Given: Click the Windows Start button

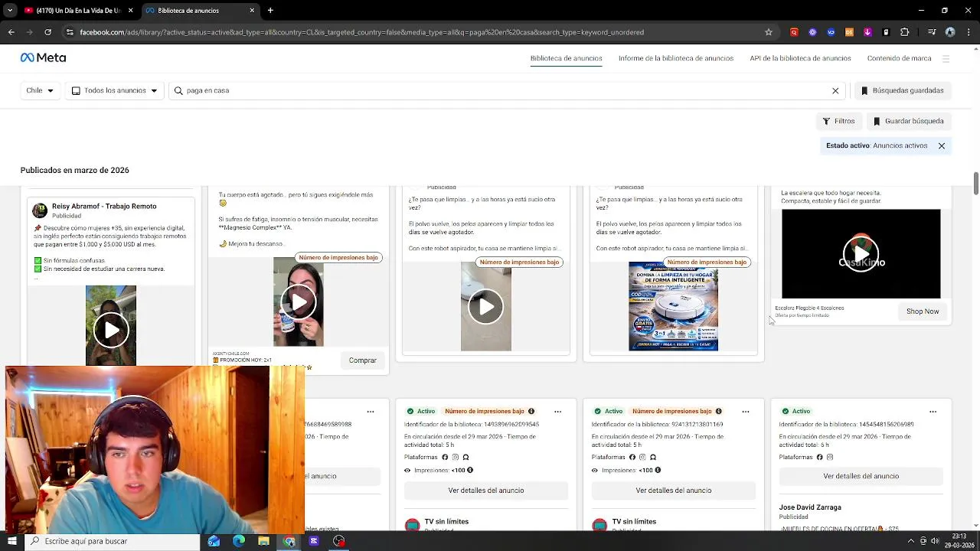Looking at the screenshot, I should (11, 541).
